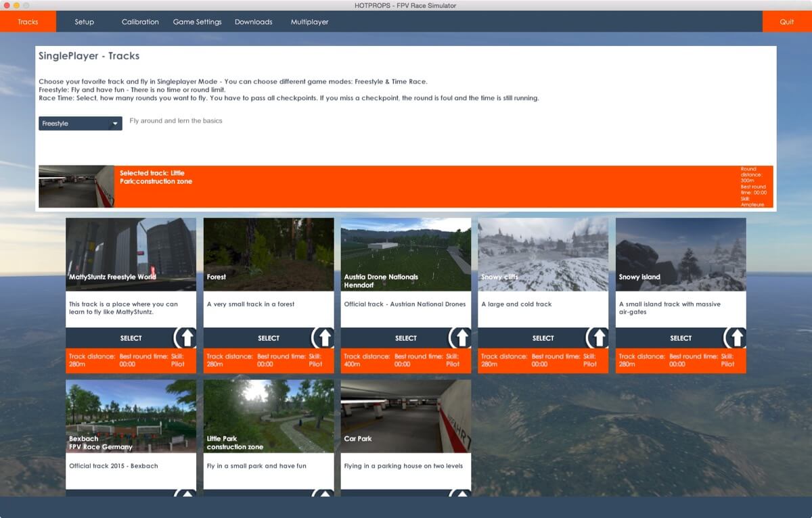Screen dimensions: 812x518
Task: Click the Austria Drone Nationals Henndorf thumbnail
Action: pos(406,254)
